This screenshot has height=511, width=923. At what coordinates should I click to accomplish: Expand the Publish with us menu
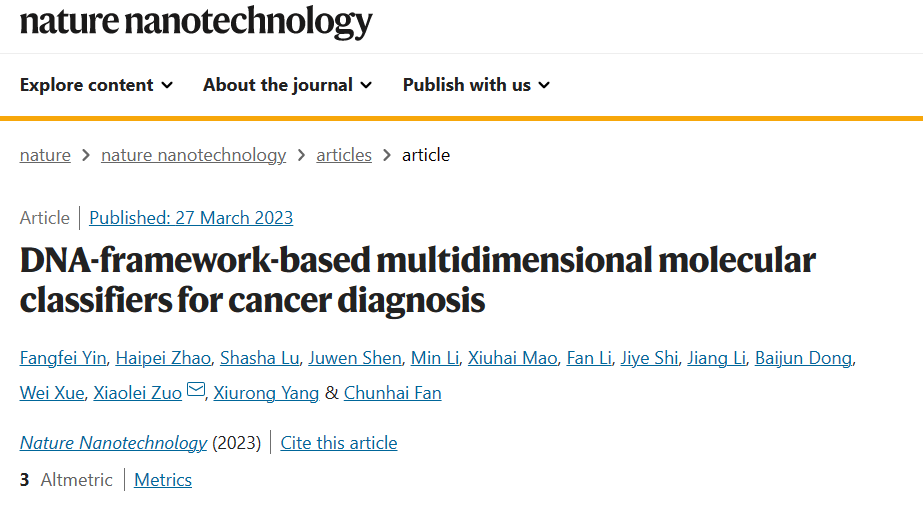tap(476, 85)
